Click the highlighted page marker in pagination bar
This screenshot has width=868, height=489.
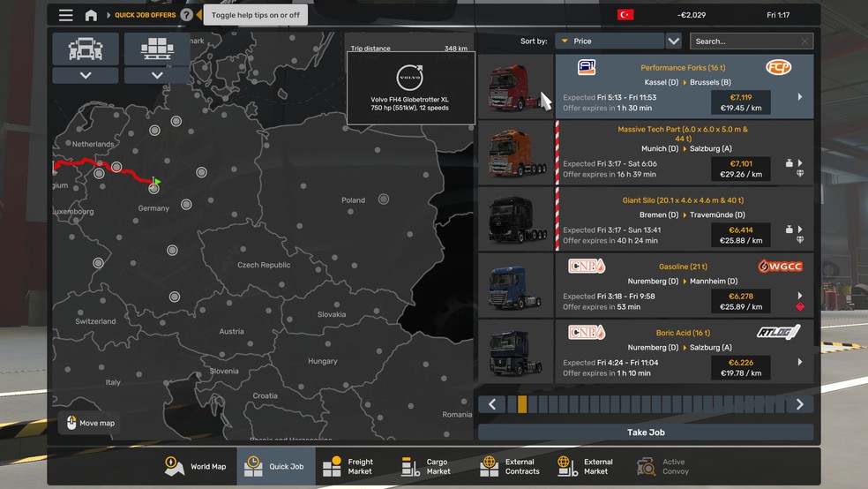(x=522, y=404)
